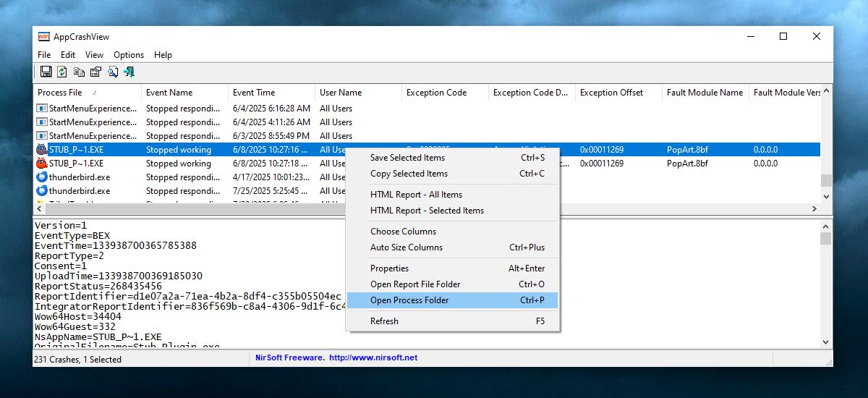Click the Save Selected Items toolbar icon
Viewport: 868px width, 398px height.
[x=46, y=72]
